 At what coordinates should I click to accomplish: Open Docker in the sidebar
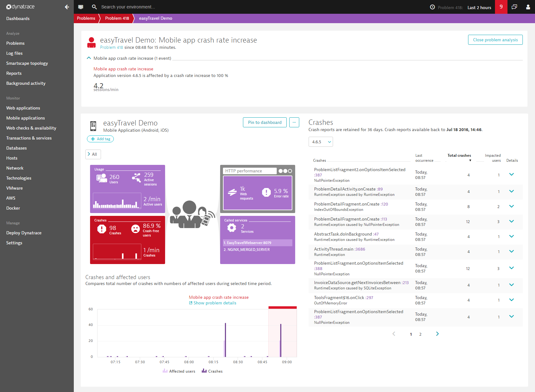(x=13, y=208)
